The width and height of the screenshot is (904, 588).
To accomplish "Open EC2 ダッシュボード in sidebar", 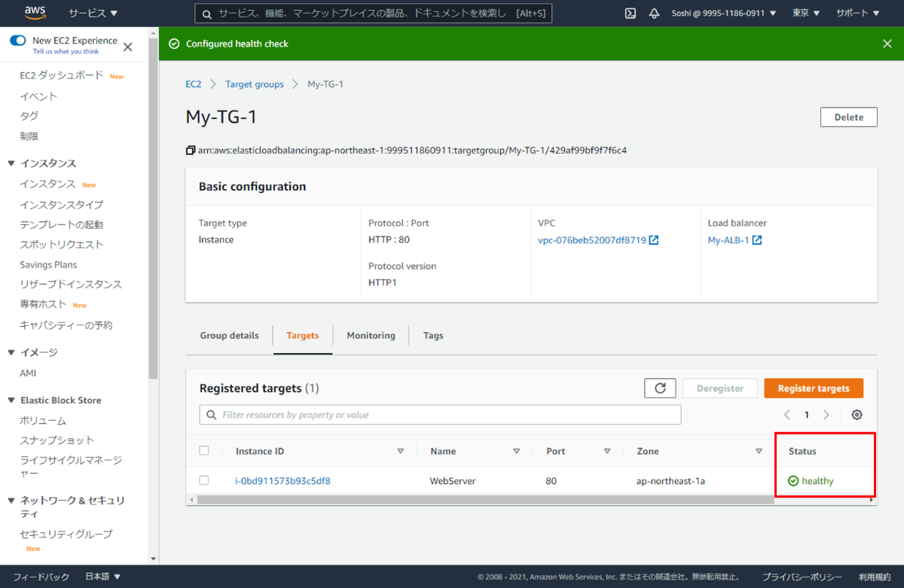I will click(61, 76).
